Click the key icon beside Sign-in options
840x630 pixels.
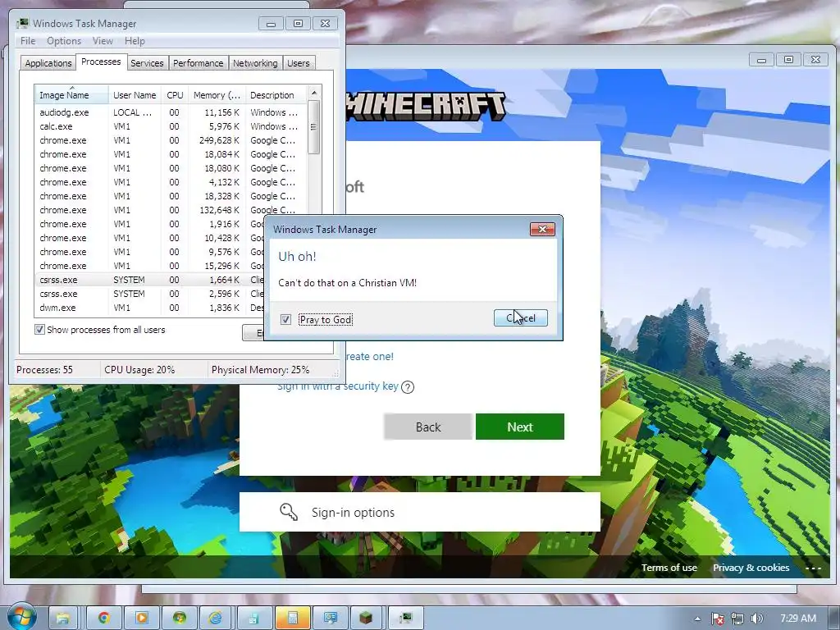point(289,512)
